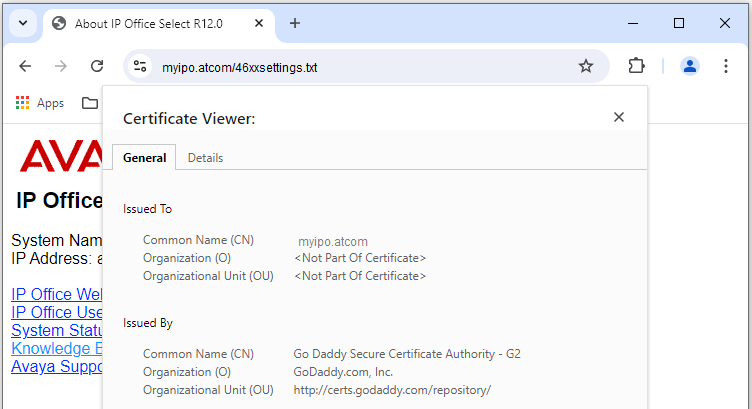Screen dimensions: 752x409
Task: Click the Issued By heading
Action: 148,323
